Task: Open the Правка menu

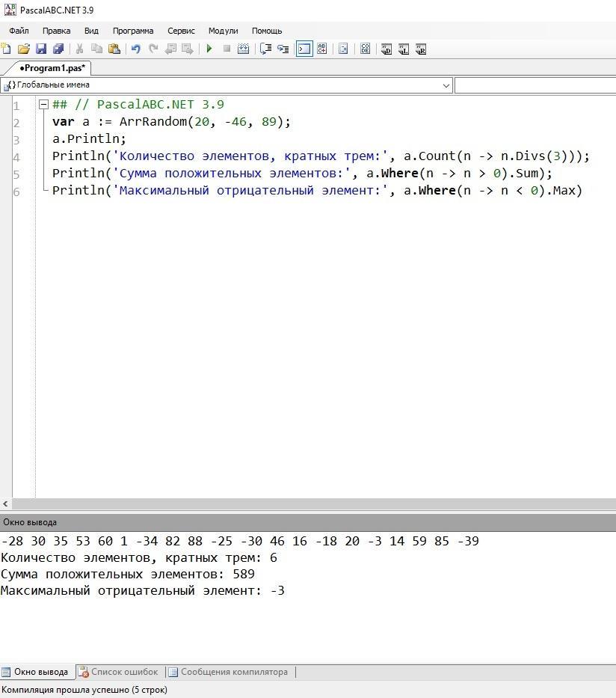Action: point(57,31)
